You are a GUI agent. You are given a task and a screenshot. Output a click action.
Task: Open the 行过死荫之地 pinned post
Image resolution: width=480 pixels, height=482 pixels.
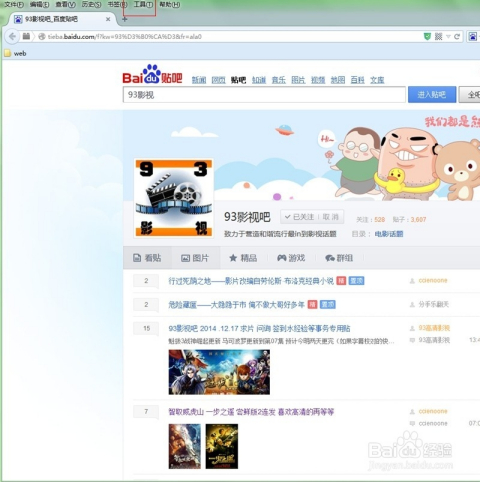click(x=251, y=281)
